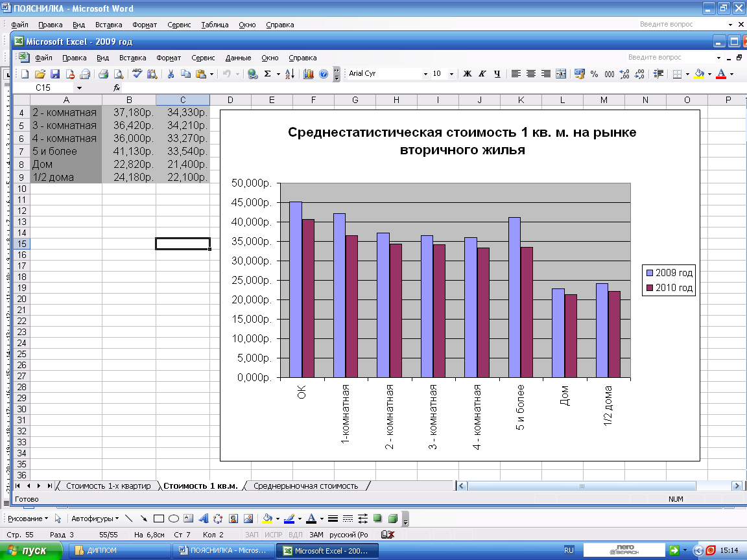747x560 pixels.
Task: Switch to Среднерыночная стоимость sheet tab
Action: pos(305,485)
